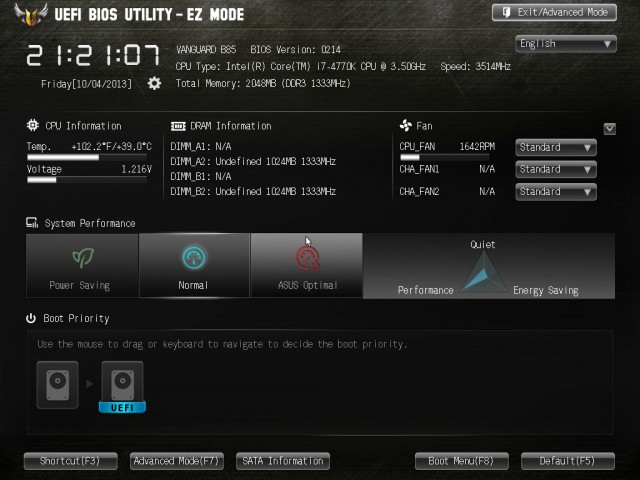Click the Total Memory 2048MB text
This screenshot has height=480, width=640.
click(263, 84)
